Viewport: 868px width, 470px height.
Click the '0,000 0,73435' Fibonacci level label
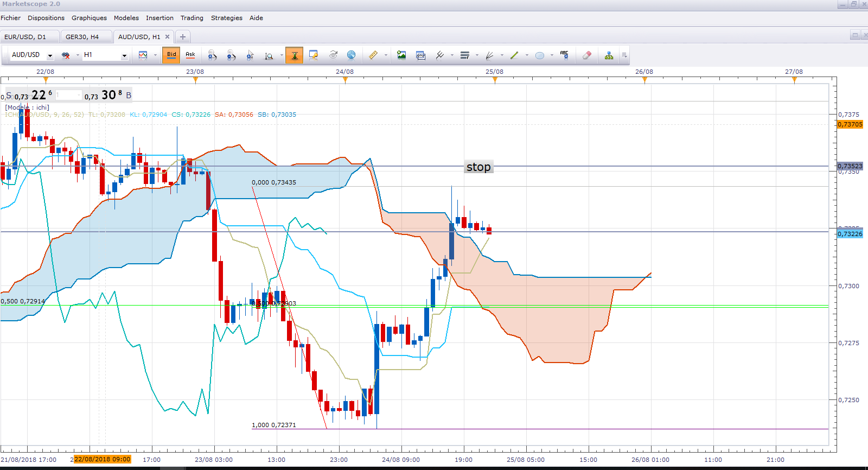click(x=274, y=182)
